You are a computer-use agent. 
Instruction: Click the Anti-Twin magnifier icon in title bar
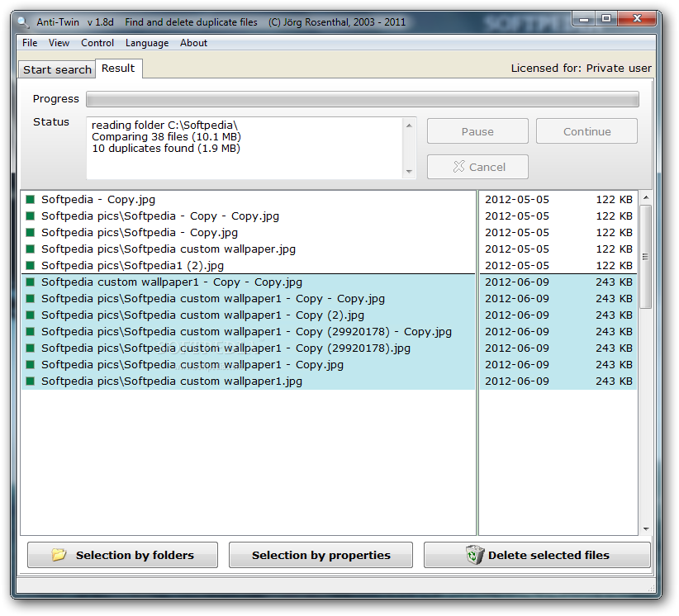pyautogui.click(x=23, y=21)
